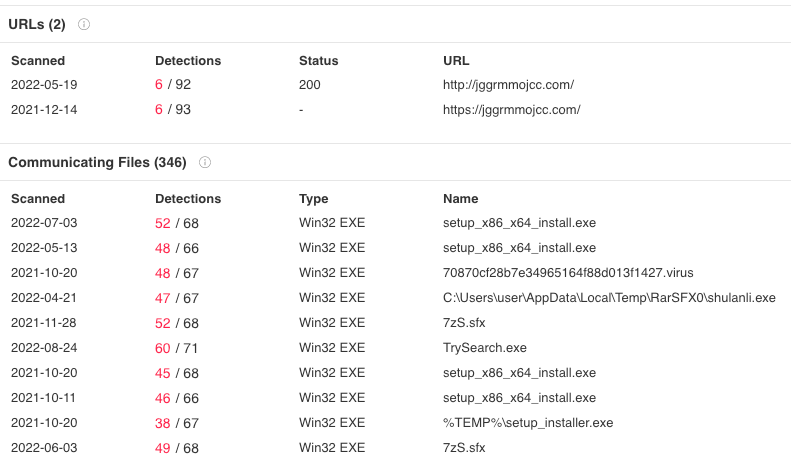Open the %TEMP%\setup_installer.exe entry
The image size is (791, 467).
pos(527,423)
